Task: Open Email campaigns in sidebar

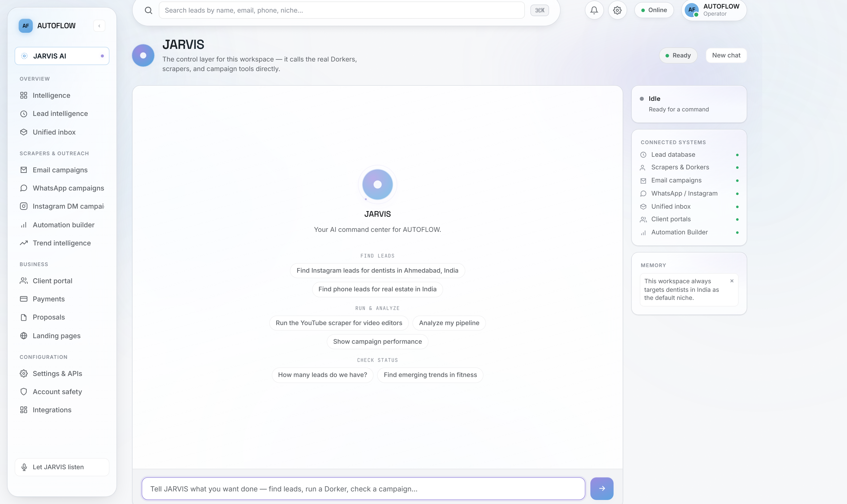Action: pyautogui.click(x=62, y=170)
